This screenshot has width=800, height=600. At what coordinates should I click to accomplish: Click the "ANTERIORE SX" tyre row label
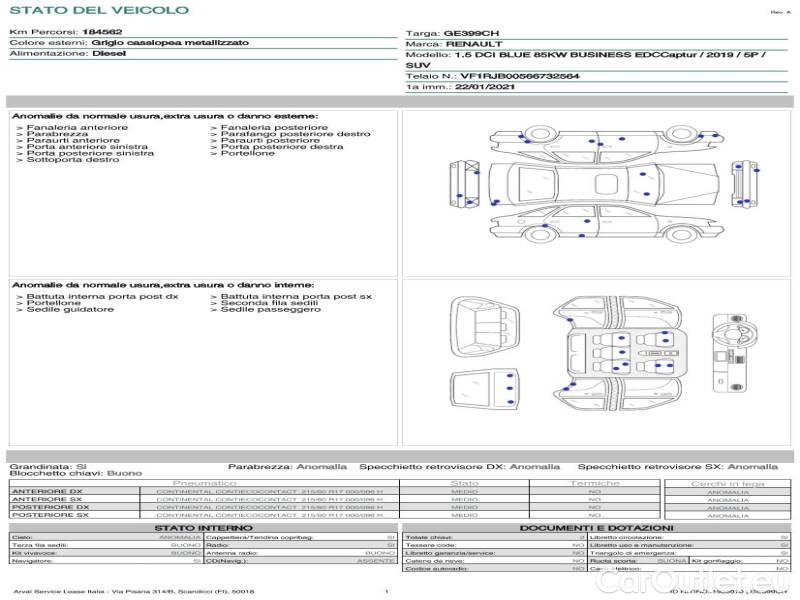[47, 499]
